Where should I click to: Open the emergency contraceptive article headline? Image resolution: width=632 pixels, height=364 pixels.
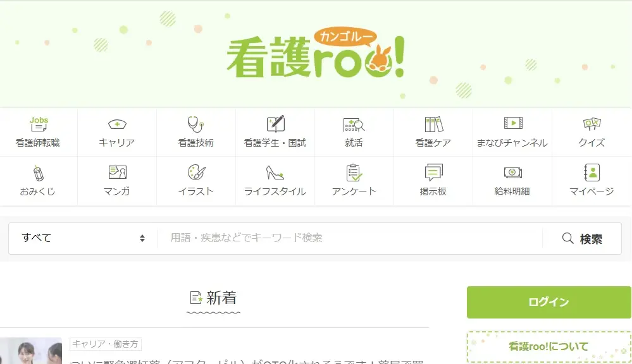[x=246, y=361]
